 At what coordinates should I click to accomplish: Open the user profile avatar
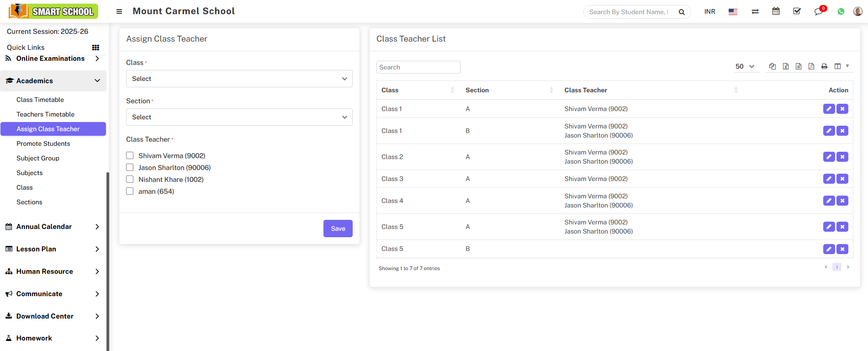858,11
